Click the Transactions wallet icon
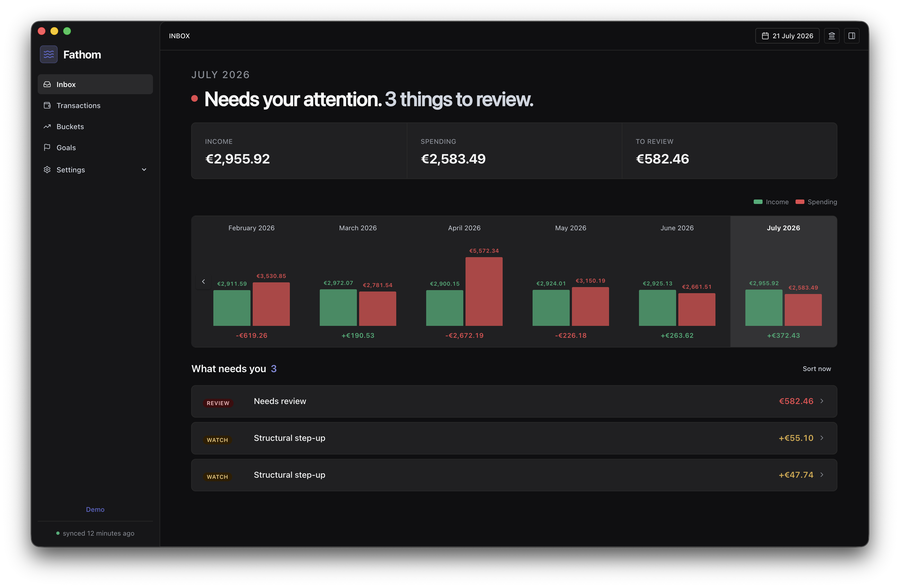This screenshot has width=900, height=588. click(x=47, y=106)
